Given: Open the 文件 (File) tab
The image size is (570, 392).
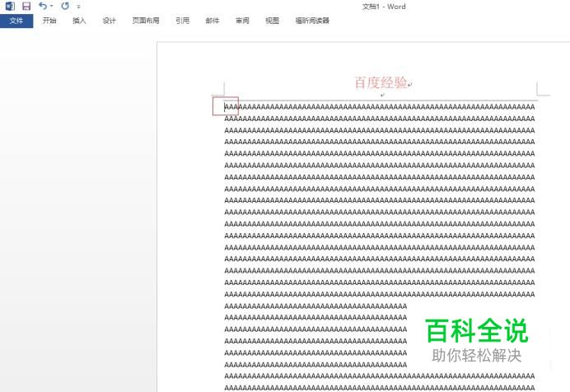Looking at the screenshot, I should click(x=16, y=21).
